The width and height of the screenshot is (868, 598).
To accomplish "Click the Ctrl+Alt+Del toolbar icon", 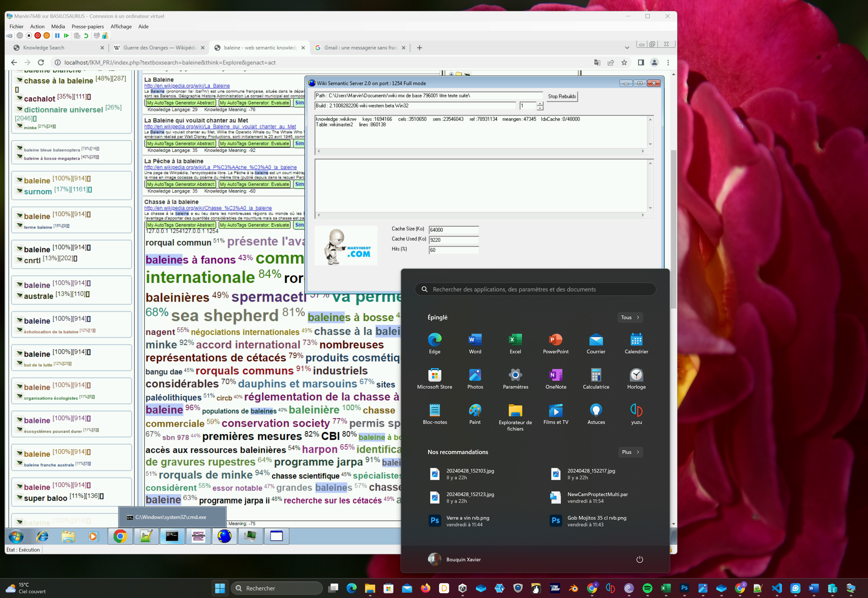I will [9, 36].
